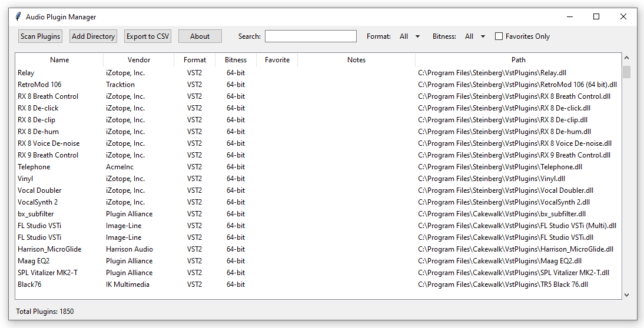Select the Vinyl plugin row
The width and height of the screenshot is (644, 328).
318,179
